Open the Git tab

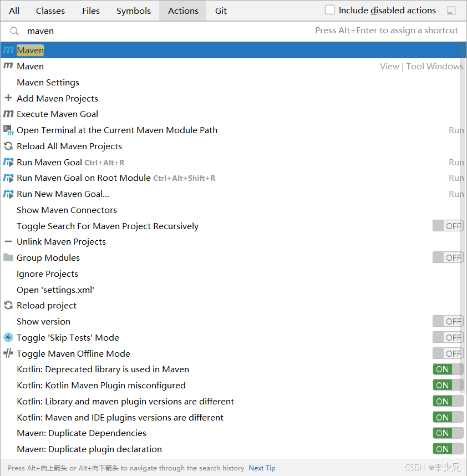click(221, 11)
